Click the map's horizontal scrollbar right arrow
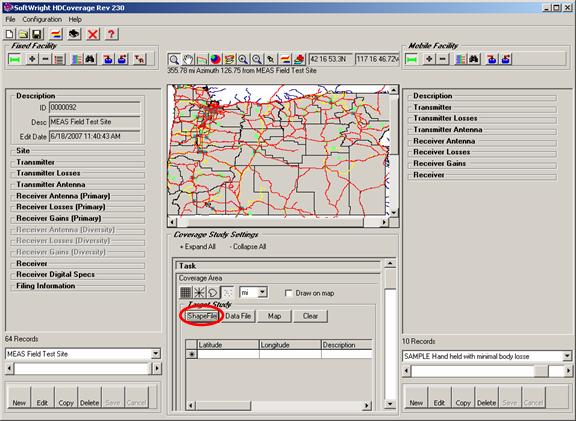Screen dimensions: 576x421 click(384, 222)
